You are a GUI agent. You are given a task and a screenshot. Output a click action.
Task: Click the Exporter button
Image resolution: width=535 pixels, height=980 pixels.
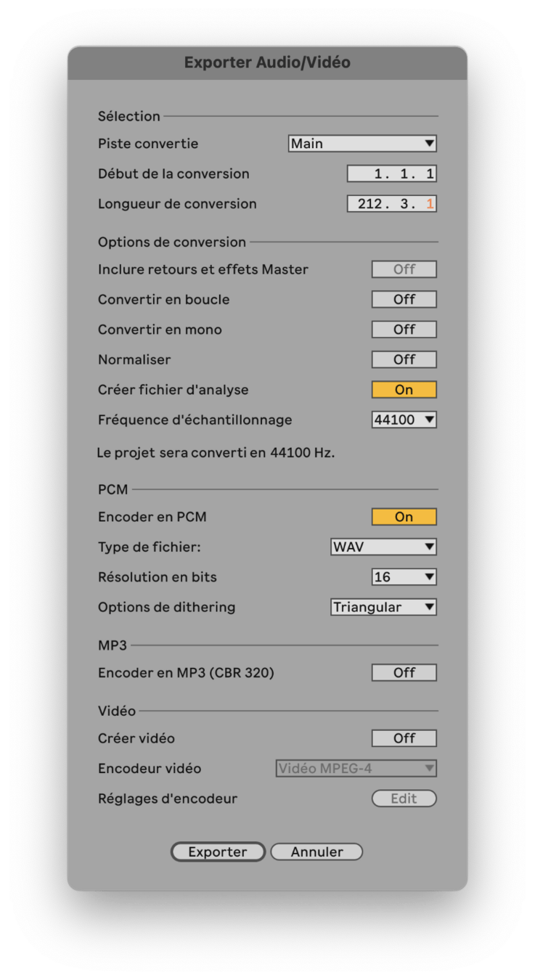point(218,852)
